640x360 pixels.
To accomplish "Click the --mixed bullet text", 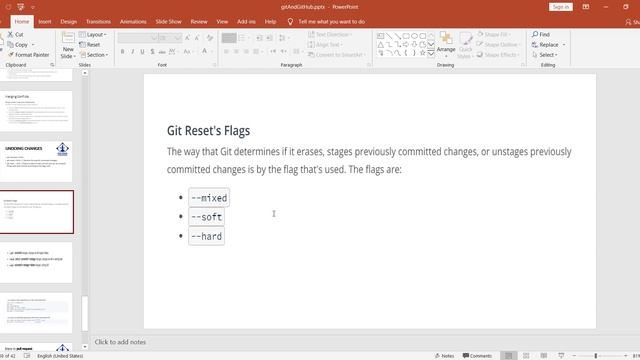I will pyautogui.click(x=209, y=198).
